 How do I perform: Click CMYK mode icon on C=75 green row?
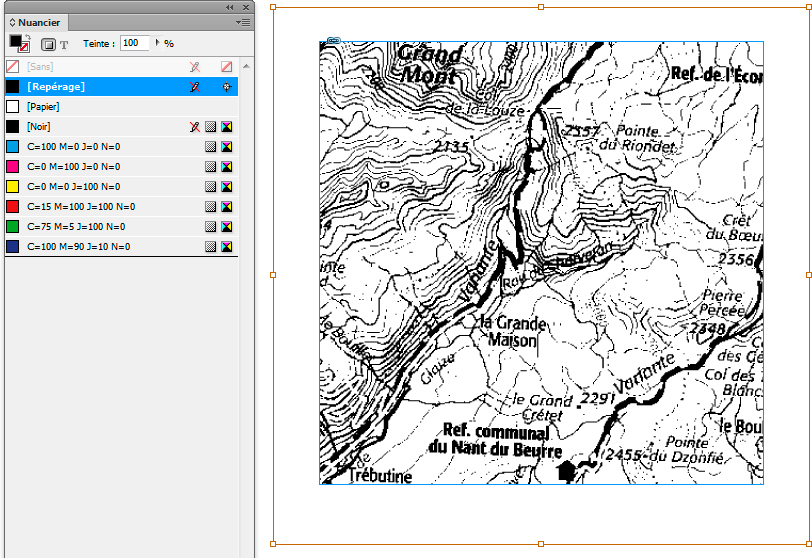click(x=226, y=227)
